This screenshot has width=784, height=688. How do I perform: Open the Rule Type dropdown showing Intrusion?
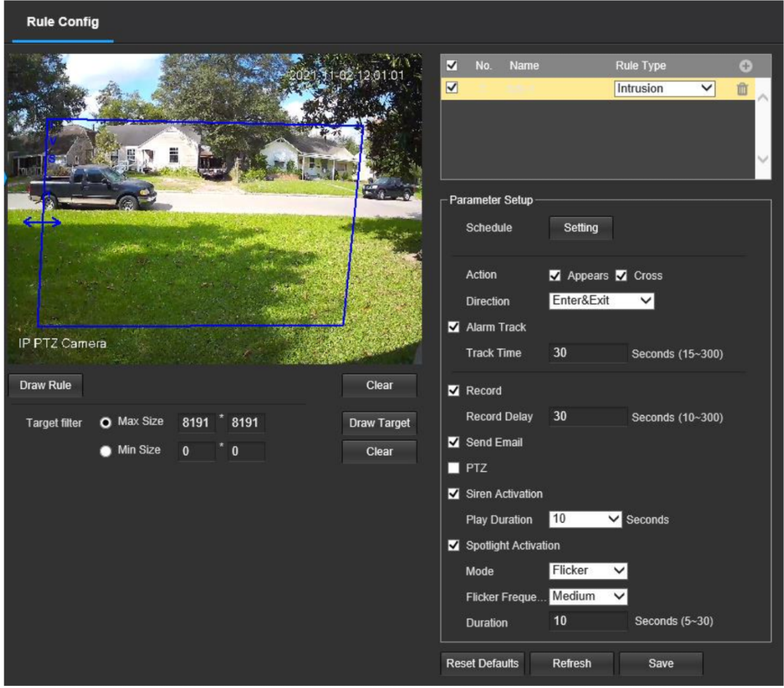664,89
